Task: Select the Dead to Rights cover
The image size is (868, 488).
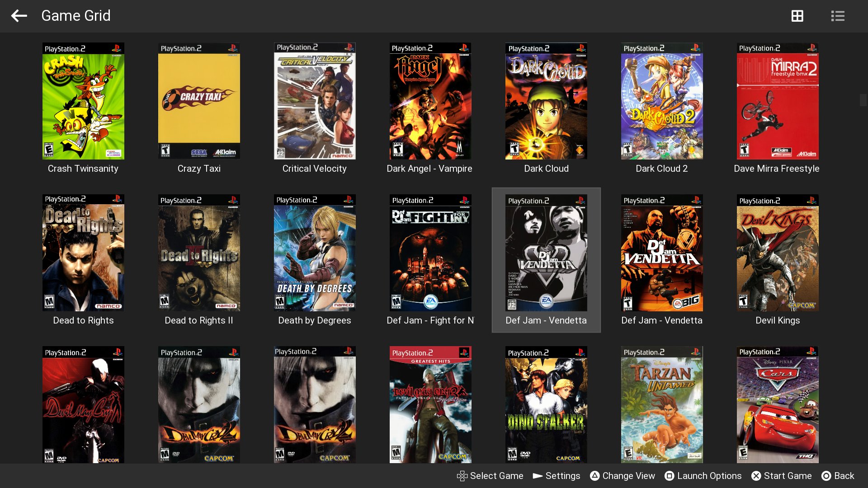Action: click(x=83, y=253)
